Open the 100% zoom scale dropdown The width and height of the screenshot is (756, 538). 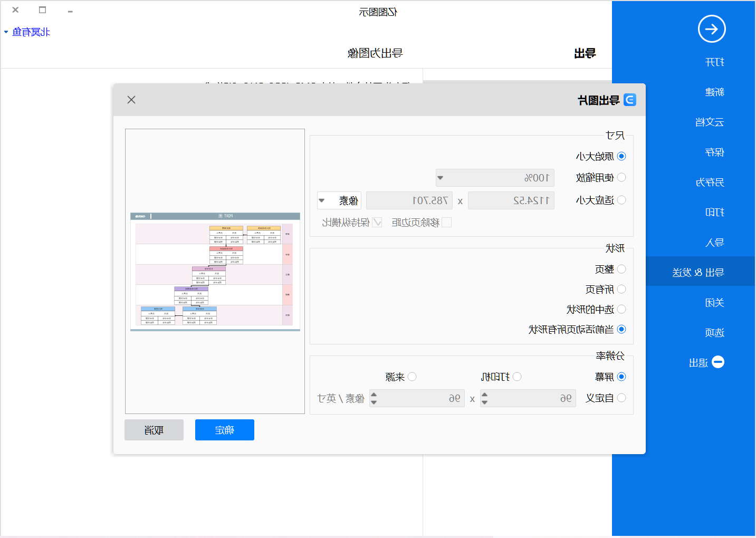click(495, 178)
